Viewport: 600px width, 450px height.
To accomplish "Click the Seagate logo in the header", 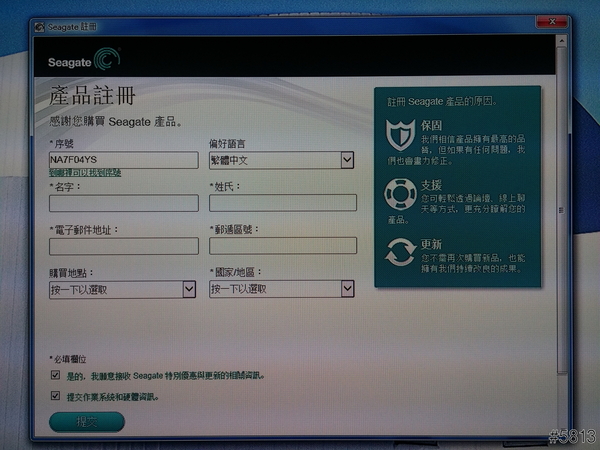I will pos(84,60).
